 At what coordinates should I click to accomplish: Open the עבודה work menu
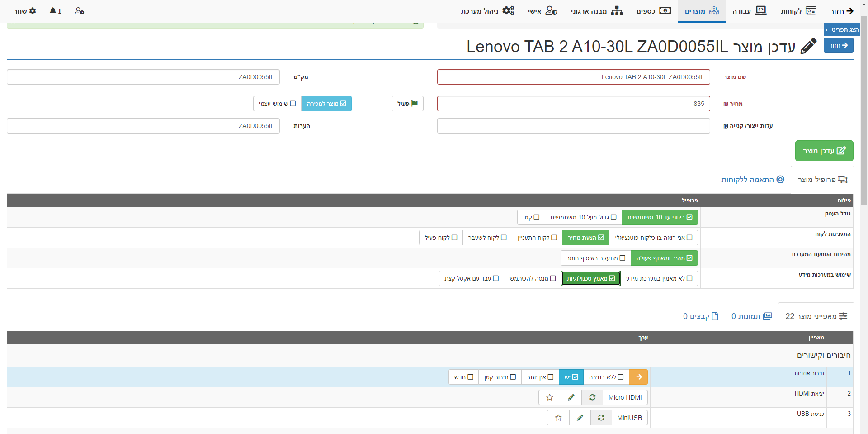tap(750, 11)
